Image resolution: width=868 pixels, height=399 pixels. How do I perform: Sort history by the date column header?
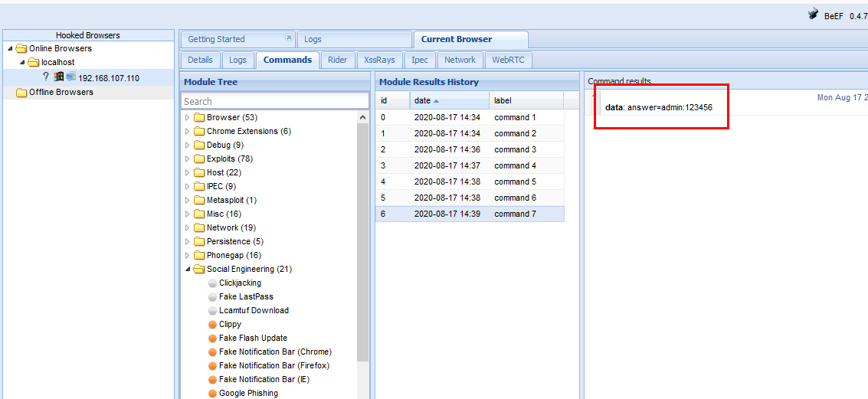tap(450, 101)
